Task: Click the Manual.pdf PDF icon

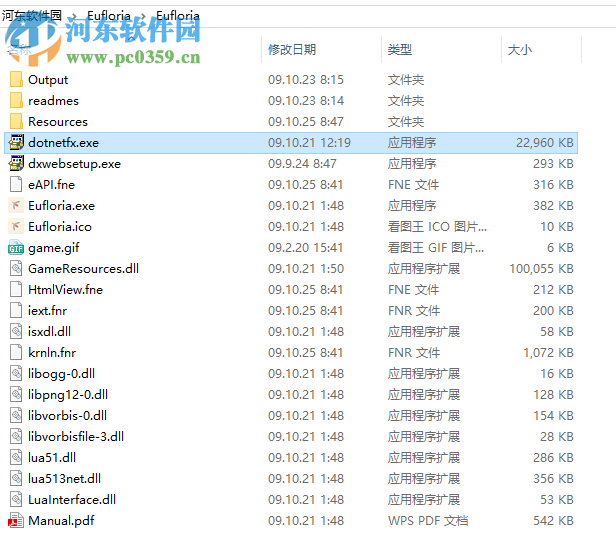Action: pos(16,521)
